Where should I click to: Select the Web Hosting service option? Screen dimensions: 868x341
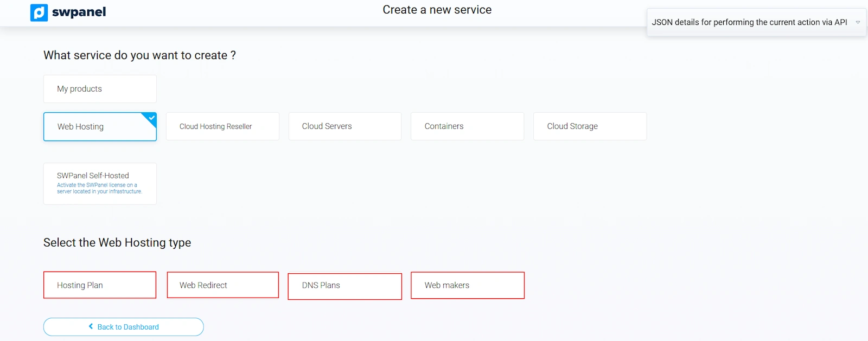tap(100, 127)
